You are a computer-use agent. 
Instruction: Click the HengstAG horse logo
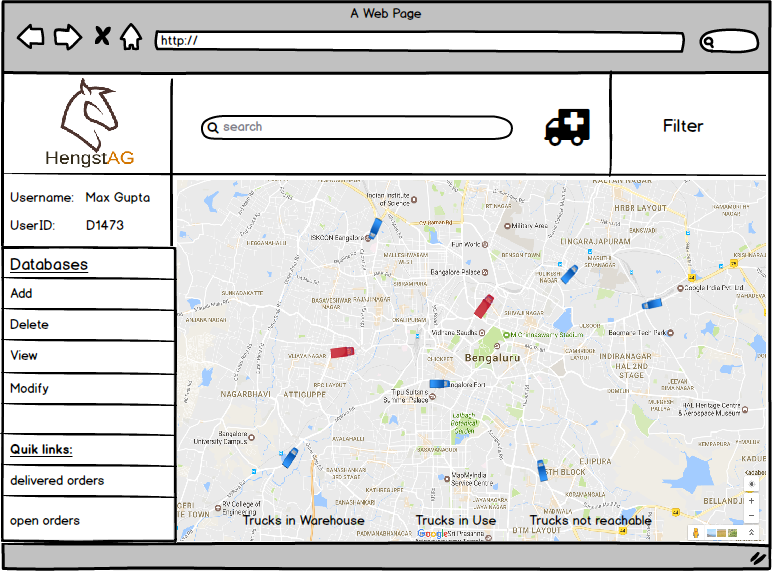point(89,123)
